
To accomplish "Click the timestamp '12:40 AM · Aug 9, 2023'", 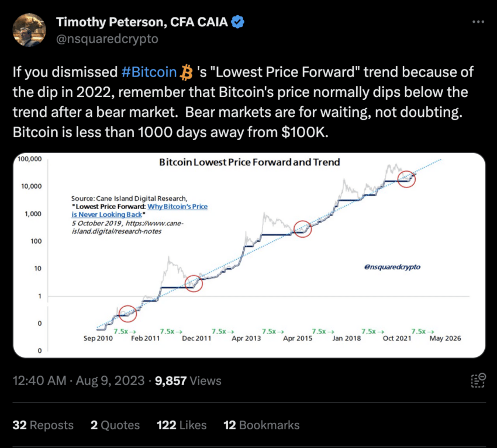I will (x=78, y=380).
